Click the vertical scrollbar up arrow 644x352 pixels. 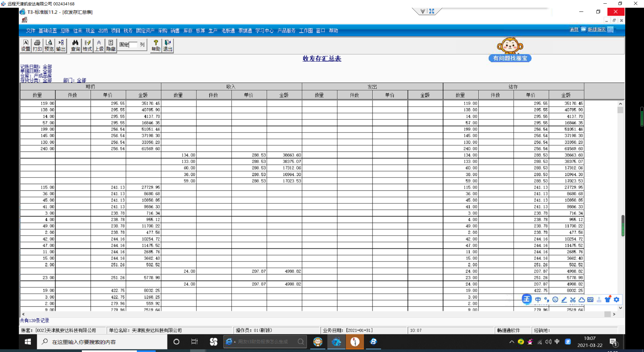[621, 104]
